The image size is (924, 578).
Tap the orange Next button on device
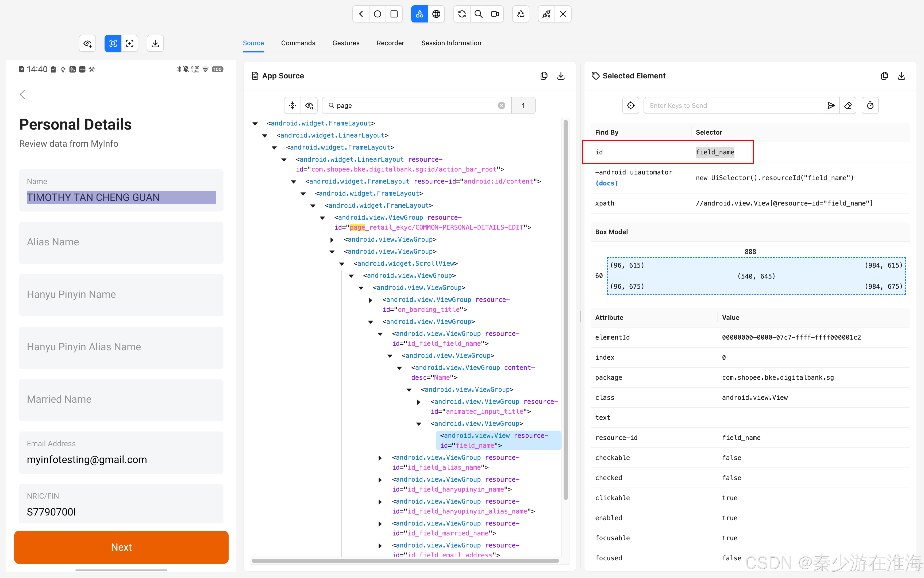pyautogui.click(x=121, y=547)
